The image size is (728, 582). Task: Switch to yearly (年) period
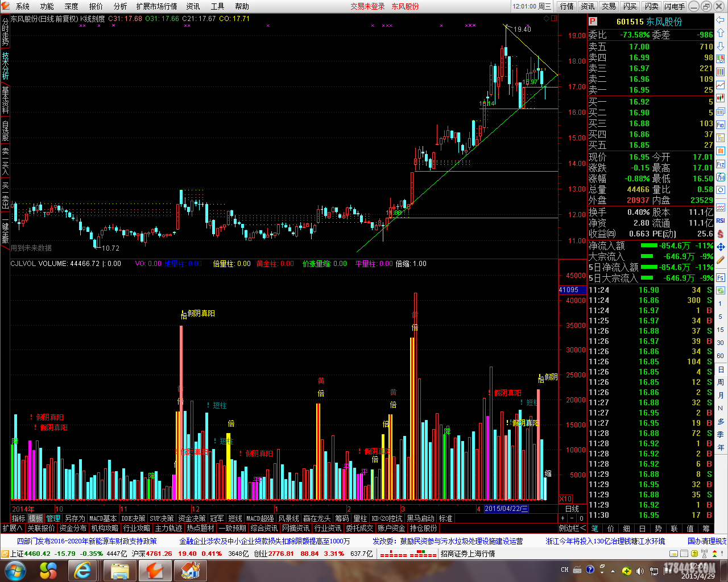(x=721, y=447)
